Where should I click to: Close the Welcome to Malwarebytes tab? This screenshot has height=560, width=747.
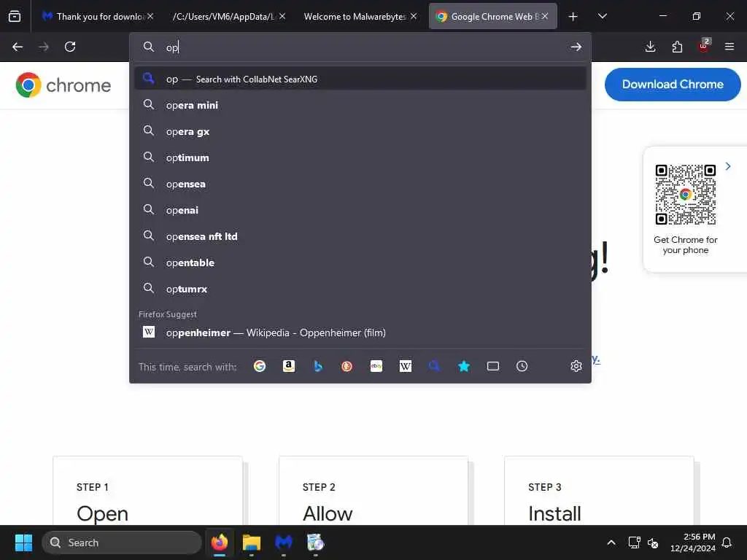coord(414,16)
